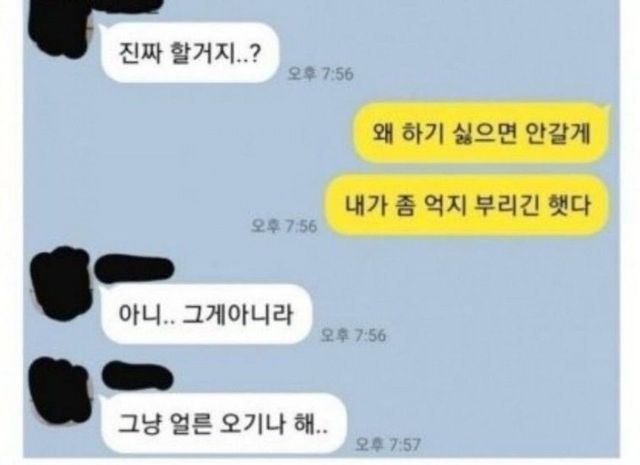Screen dimensions: 640x465
Task: Click the 오후 7:56 timestamp beside '아니.. 그게아니라'
Action: 353,335
